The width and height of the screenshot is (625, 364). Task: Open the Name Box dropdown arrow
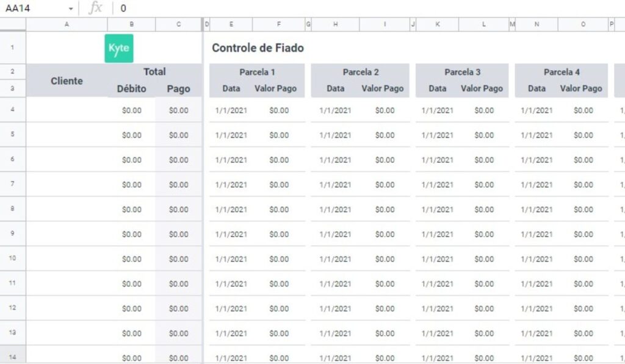pyautogui.click(x=71, y=8)
